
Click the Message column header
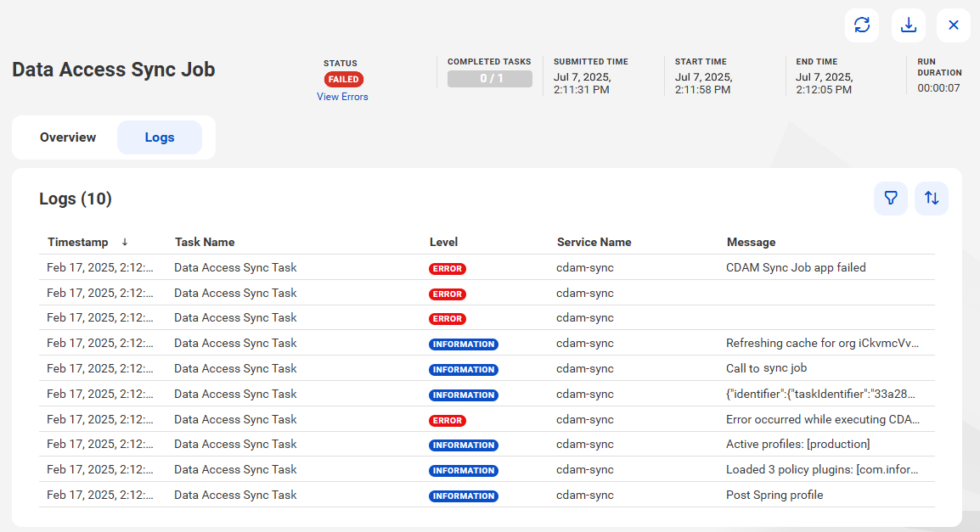pos(751,243)
